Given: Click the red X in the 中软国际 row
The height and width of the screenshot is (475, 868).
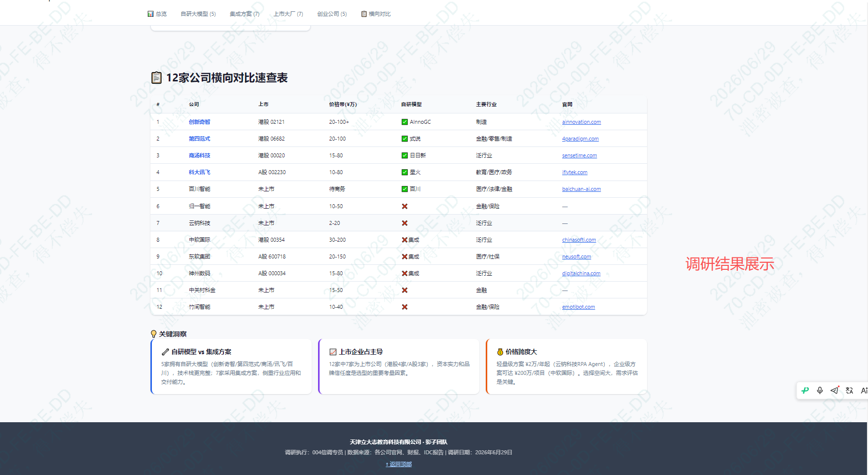Looking at the screenshot, I should pyautogui.click(x=404, y=240).
